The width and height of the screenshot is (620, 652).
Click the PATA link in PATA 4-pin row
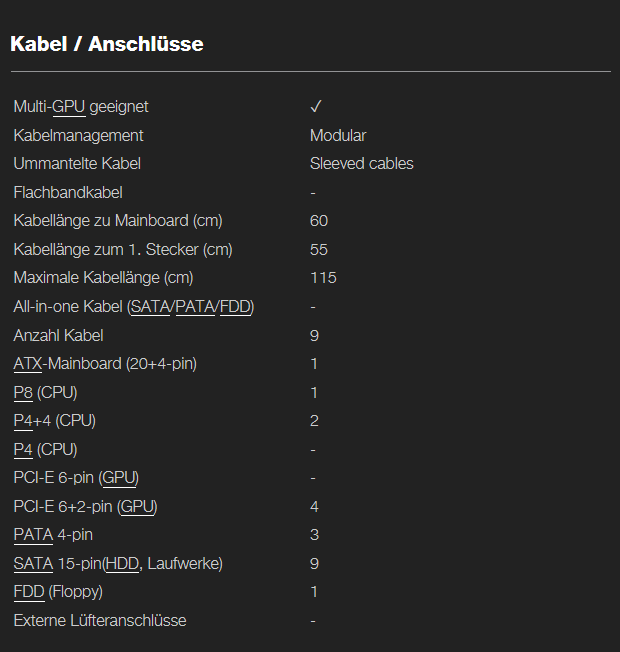33,535
